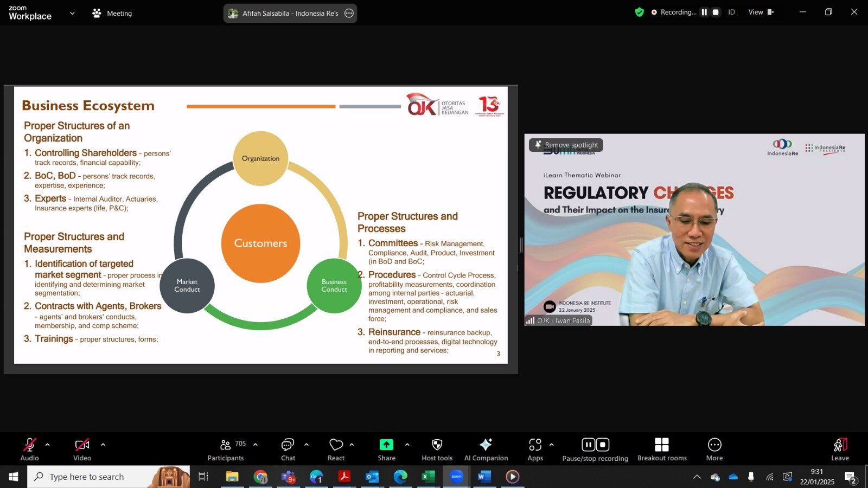This screenshot has height=488, width=868.
Task: Expand video options arrow next to Video
Action: [x=103, y=445]
